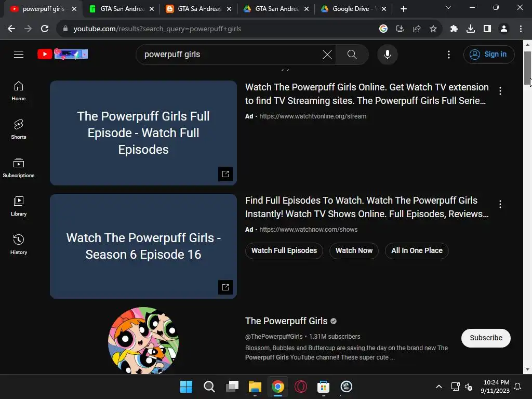Click the All In One Place chip
Image resolution: width=532 pixels, height=399 pixels.
pyautogui.click(x=417, y=251)
